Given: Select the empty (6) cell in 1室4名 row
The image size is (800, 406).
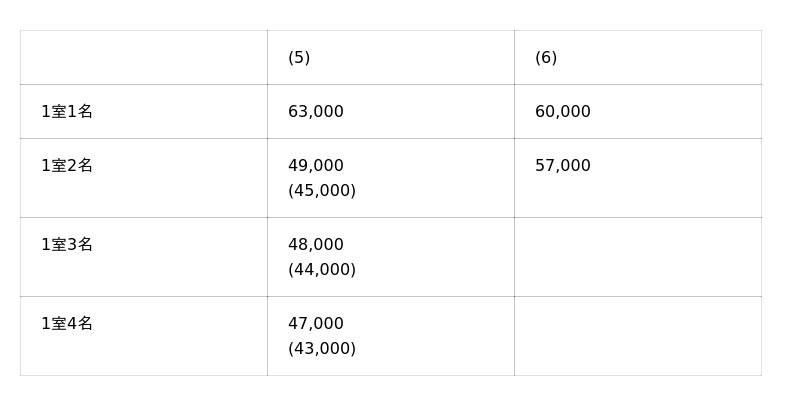Looking at the screenshot, I should click(637, 336).
